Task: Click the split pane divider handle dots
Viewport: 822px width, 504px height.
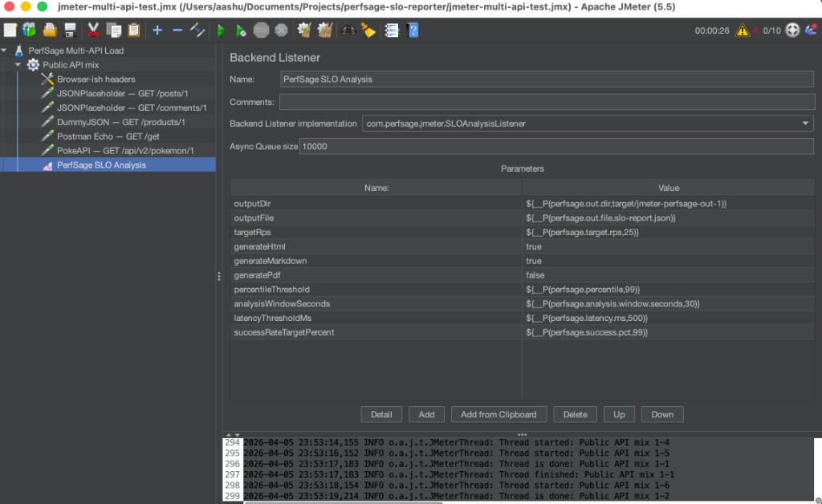Action: pyautogui.click(x=219, y=276)
